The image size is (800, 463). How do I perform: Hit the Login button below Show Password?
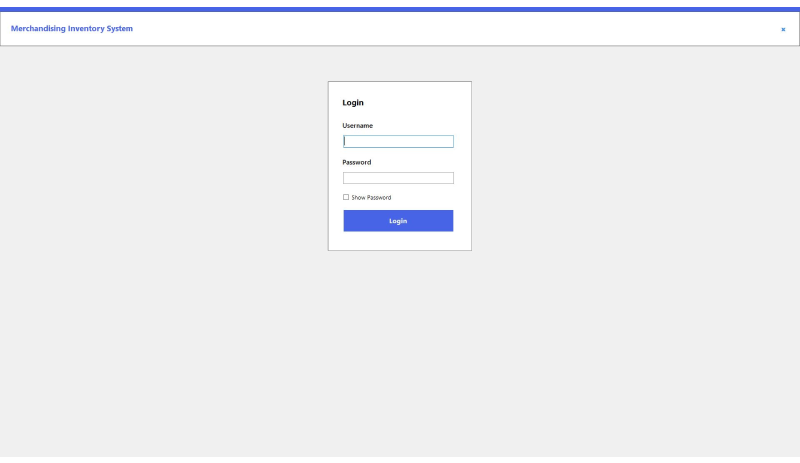click(x=398, y=221)
